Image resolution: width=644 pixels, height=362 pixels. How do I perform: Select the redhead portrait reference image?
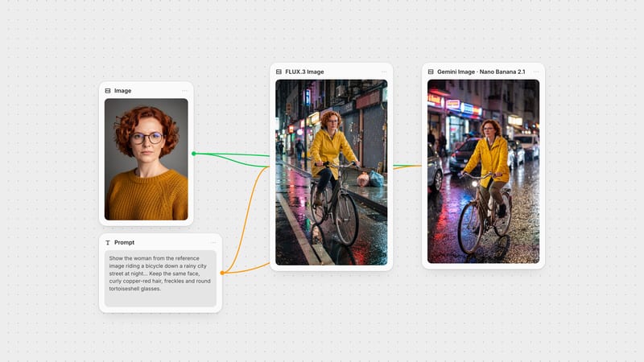coord(147,159)
